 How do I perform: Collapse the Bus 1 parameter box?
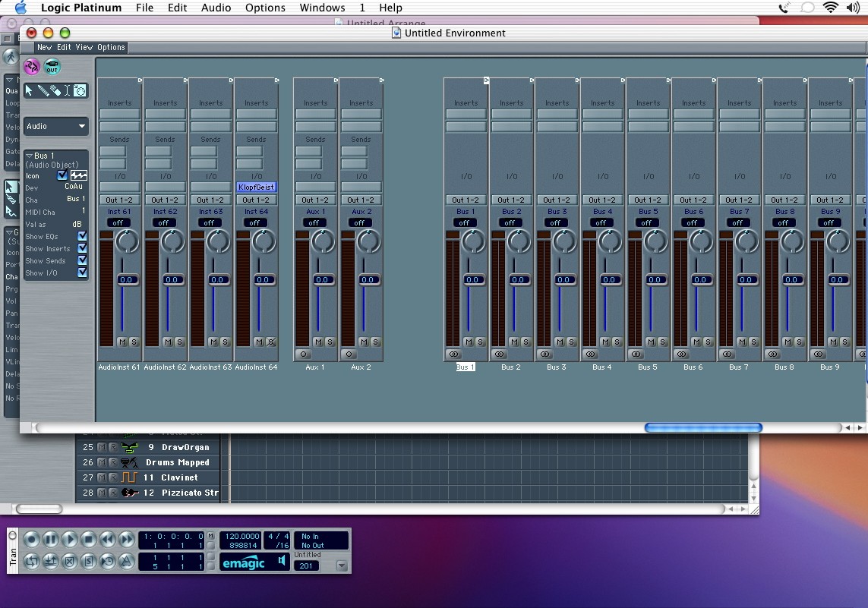[30, 156]
